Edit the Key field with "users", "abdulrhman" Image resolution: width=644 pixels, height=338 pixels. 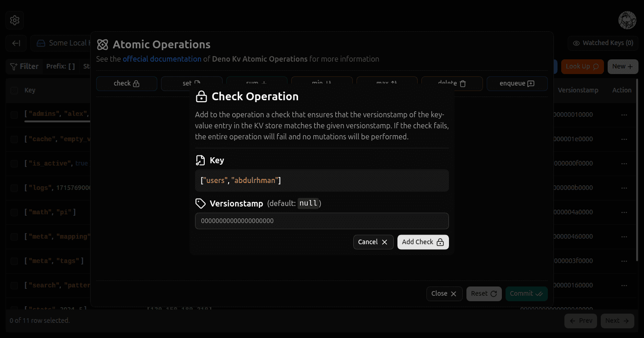click(322, 180)
